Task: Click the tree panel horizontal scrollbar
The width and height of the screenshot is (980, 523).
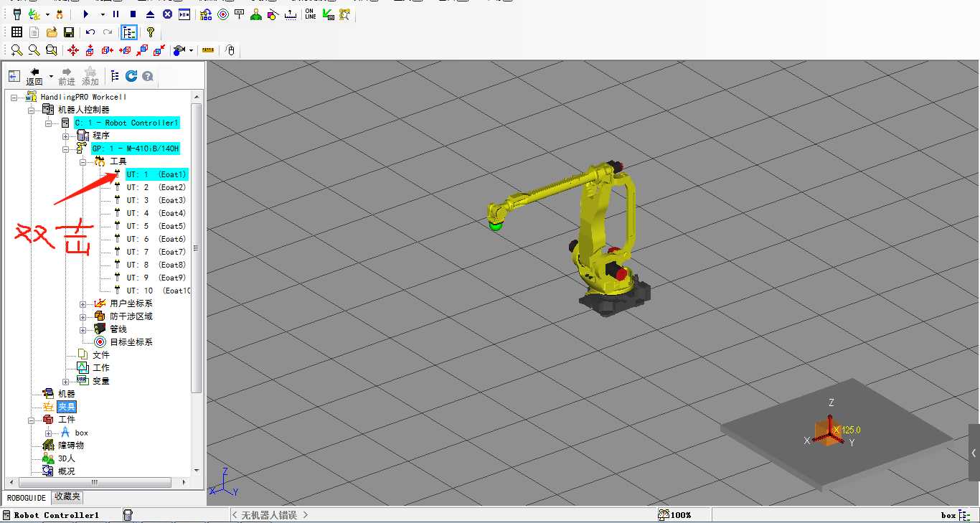Action: tap(93, 483)
